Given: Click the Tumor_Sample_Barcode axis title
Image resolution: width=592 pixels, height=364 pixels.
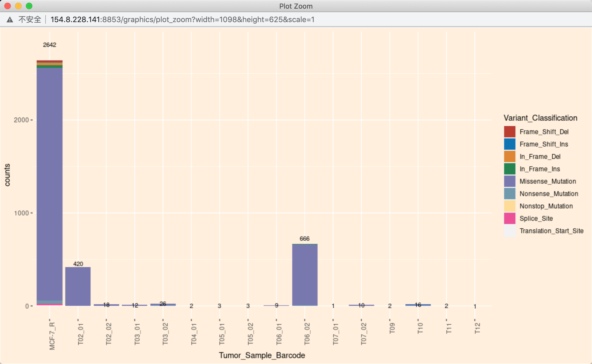Looking at the screenshot, I should pyautogui.click(x=262, y=355).
